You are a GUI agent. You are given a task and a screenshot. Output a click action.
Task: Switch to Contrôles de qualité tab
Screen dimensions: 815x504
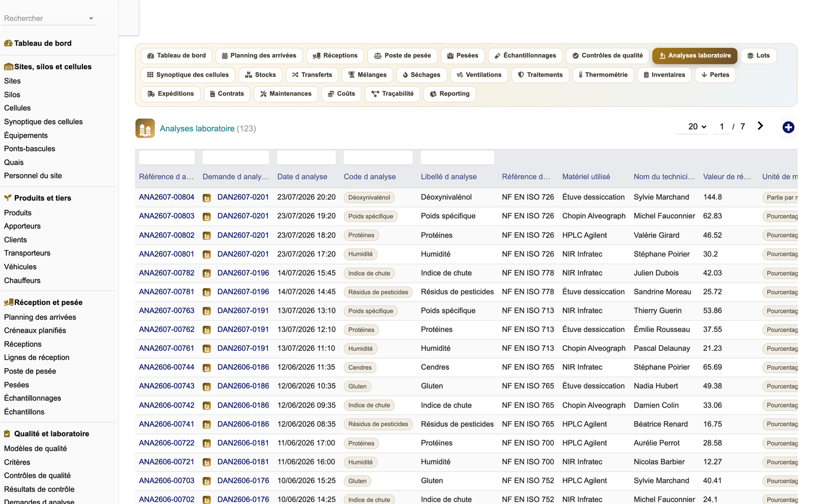tap(607, 56)
